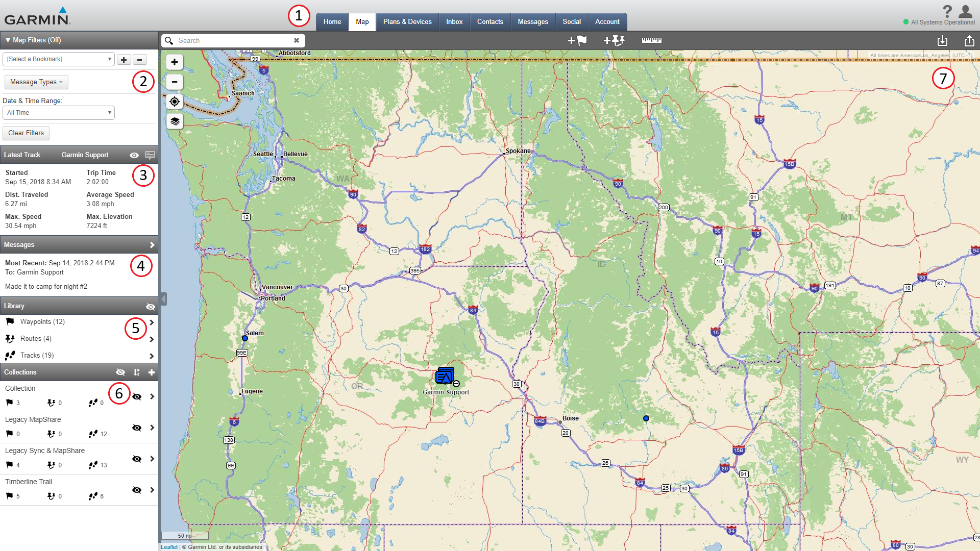The image size is (980, 551).
Task: Open the Messages tab
Action: click(x=533, y=22)
